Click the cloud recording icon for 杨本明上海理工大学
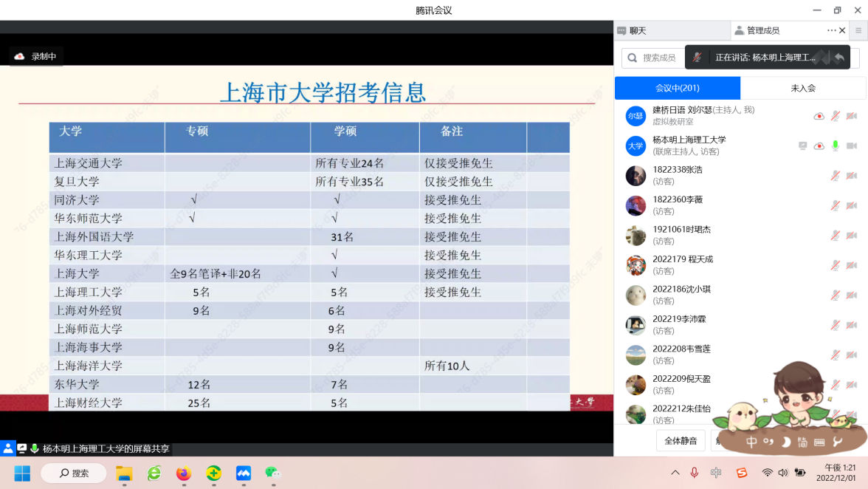The height and width of the screenshot is (489, 868). coord(819,146)
